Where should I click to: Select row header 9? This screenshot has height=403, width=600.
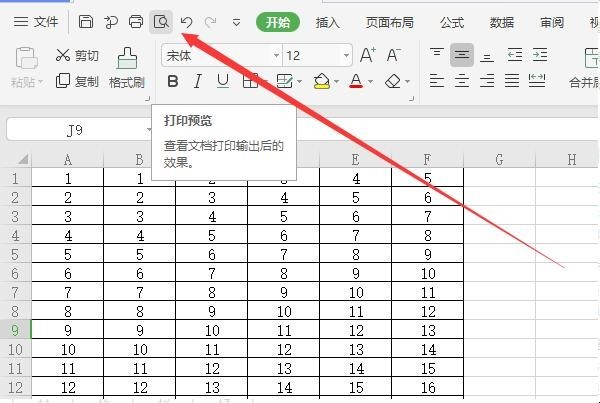tap(15, 330)
